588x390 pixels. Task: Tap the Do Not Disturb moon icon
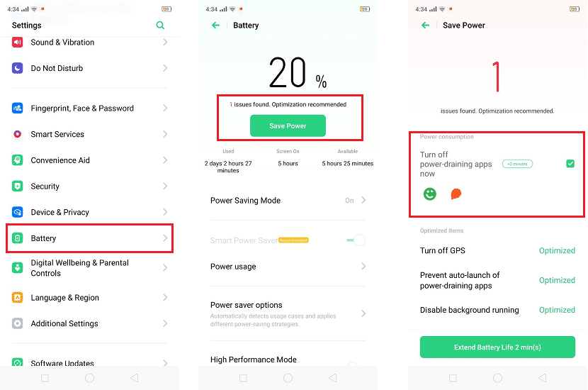[17, 68]
